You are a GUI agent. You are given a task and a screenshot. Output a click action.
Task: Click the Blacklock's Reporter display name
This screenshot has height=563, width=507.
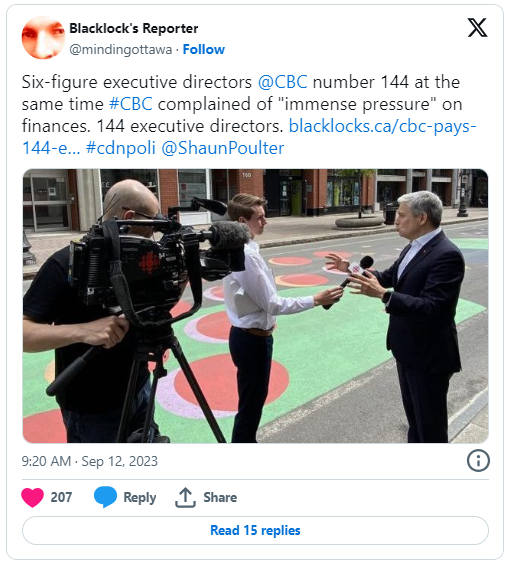pos(134,28)
